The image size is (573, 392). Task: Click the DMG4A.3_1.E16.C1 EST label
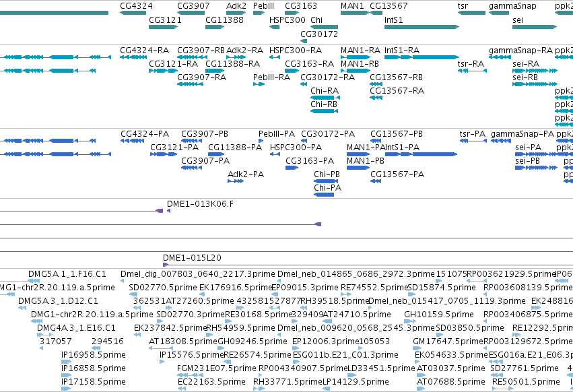point(76,327)
